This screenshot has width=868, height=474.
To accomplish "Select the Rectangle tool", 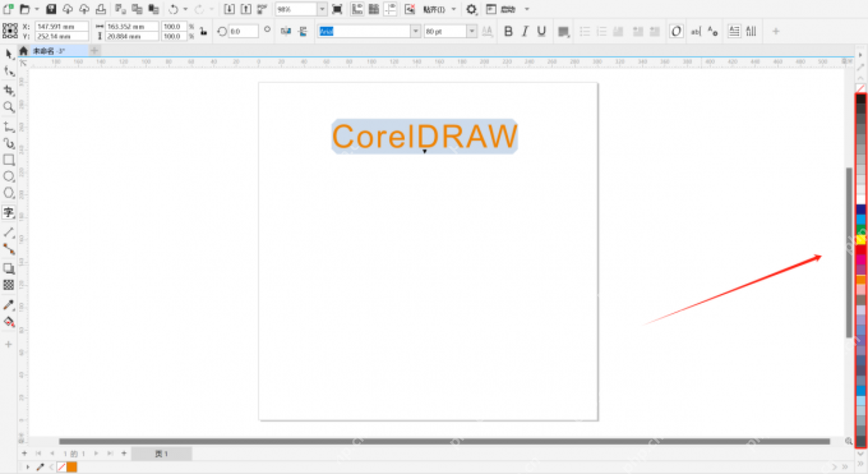I will pos(9,160).
